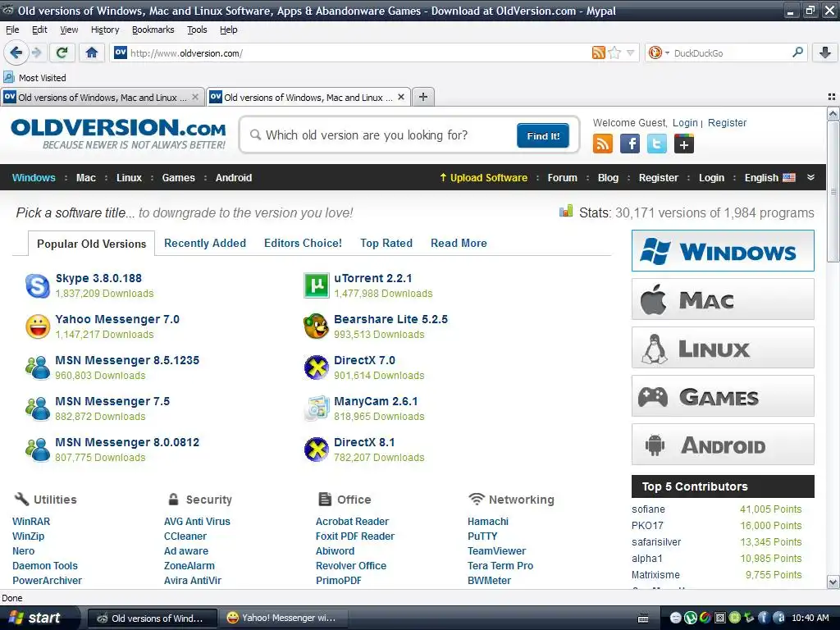Open the GAMES platform banner button
Screen dimensions: 840x630
coord(723,396)
